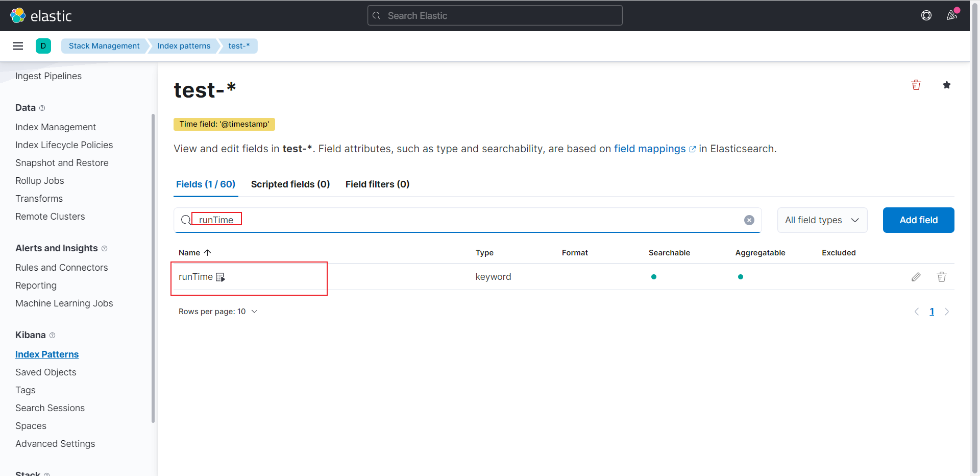Switch to Fields (1 / 60) tab
Screen dimensions: 980x476
(206, 184)
